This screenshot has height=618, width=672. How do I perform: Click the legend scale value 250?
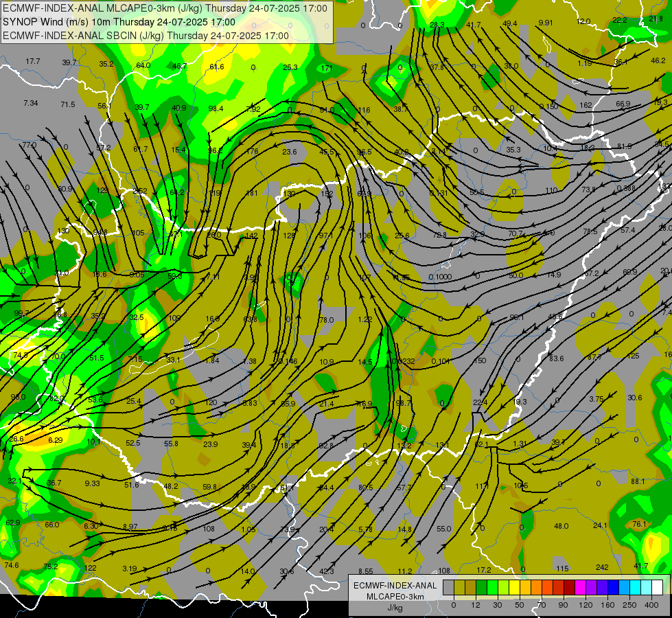[x=629, y=605]
